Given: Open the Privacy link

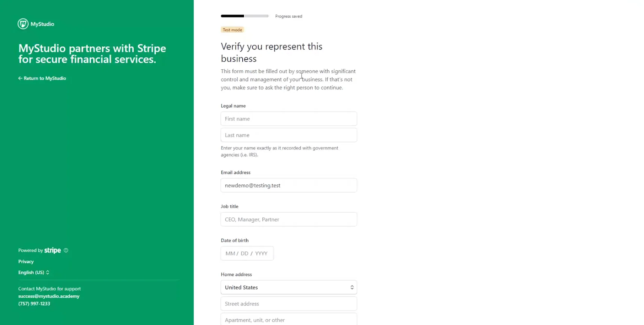Looking at the screenshot, I should click(26, 261).
